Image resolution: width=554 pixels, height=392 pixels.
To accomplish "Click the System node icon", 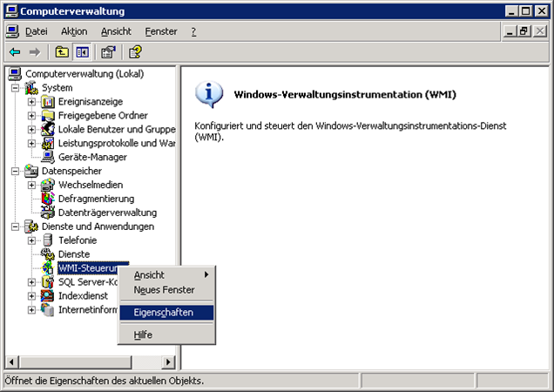I will (31, 88).
